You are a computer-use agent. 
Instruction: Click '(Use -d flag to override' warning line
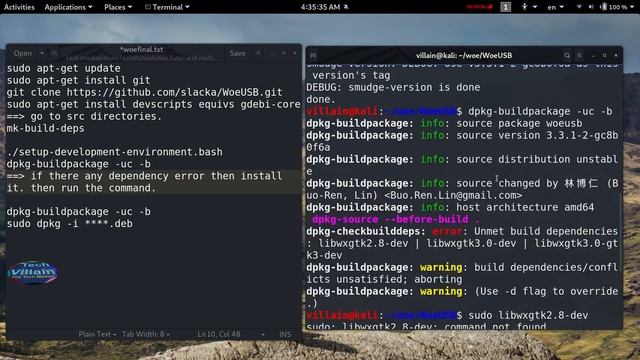462,291
